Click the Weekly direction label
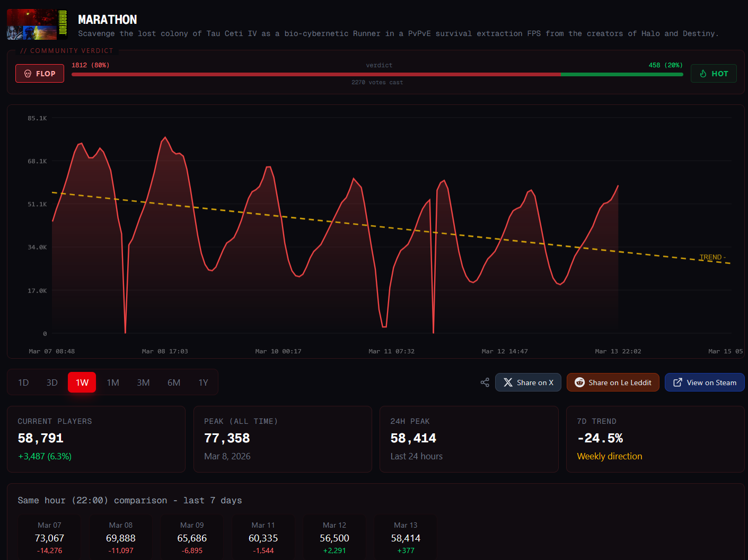 (x=610, y=456)
